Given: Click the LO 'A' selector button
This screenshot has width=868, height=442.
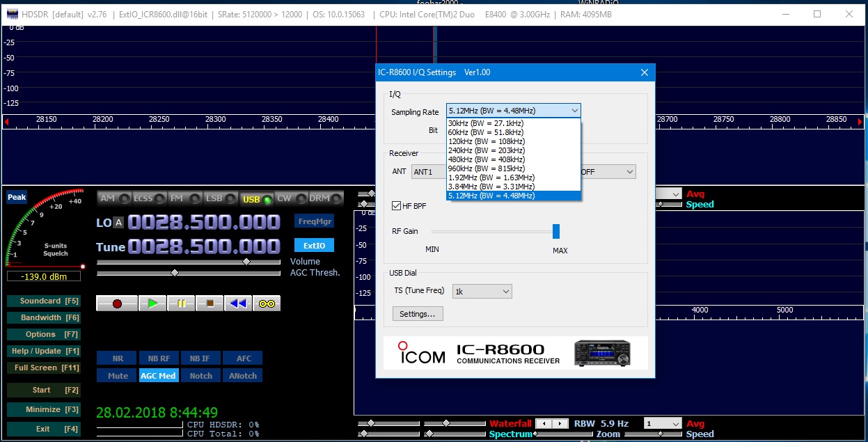Looking at the screenshot, I should pyautogui.click(x=118, y=223).
